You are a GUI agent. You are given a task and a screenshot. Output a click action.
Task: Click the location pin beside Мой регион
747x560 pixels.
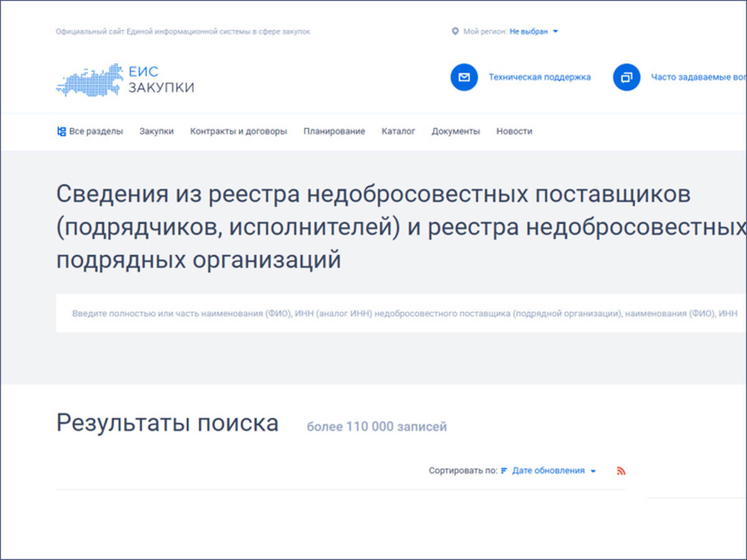455,31
